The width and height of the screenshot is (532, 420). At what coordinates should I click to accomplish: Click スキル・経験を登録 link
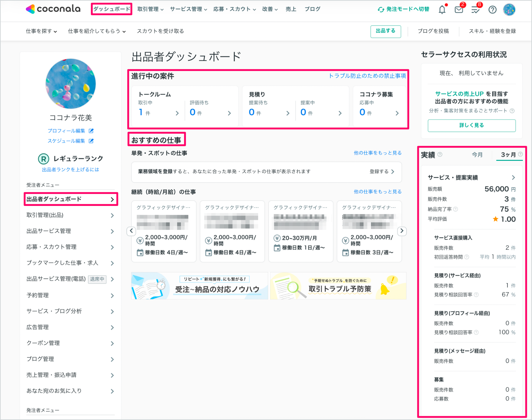point(492,31)
